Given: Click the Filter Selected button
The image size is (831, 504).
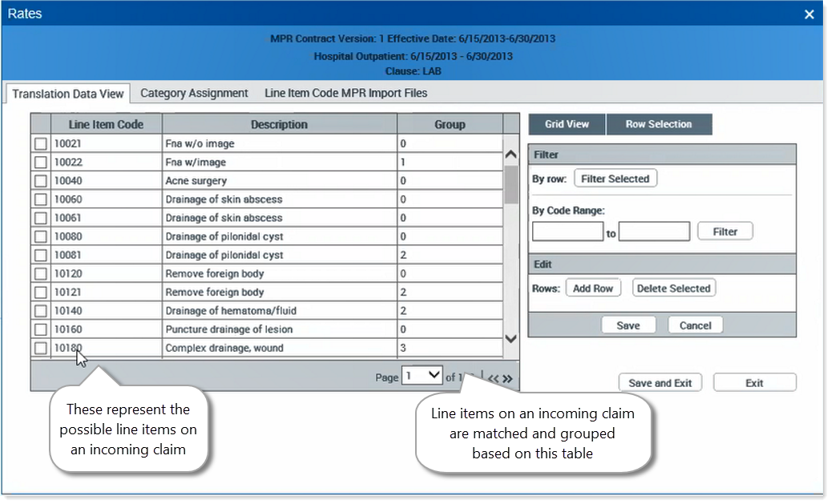Looking at the screenshot, I should coord(615,179).
